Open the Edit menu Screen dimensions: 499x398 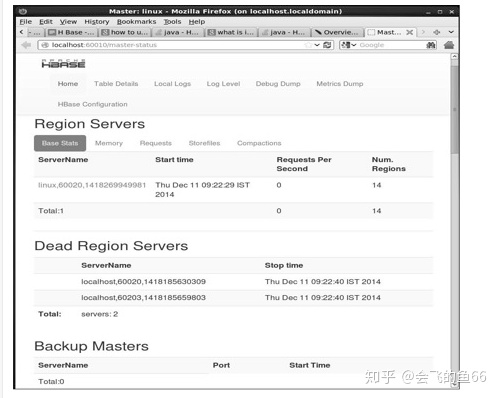[x=46, y=22]
